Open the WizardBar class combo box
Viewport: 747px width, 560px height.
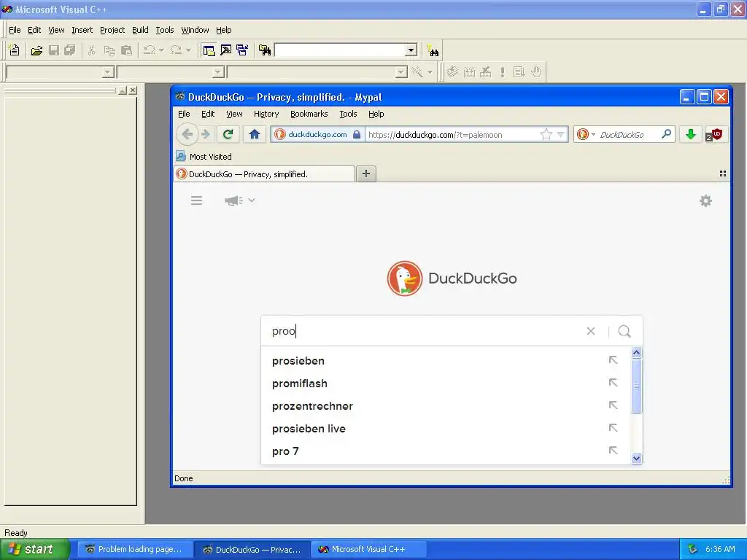tap(108, 72)
